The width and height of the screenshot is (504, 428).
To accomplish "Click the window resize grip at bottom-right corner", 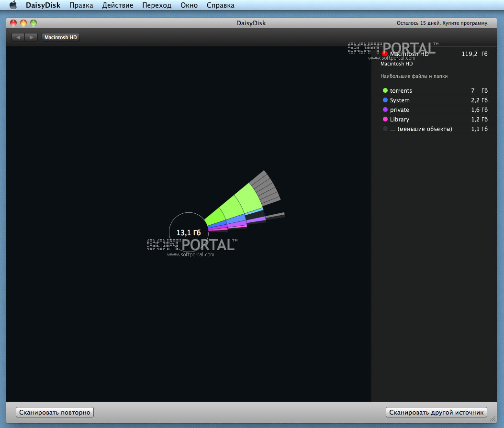I will click(x=493, y=419).
